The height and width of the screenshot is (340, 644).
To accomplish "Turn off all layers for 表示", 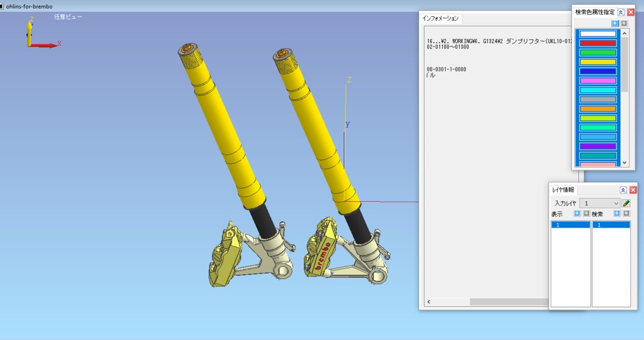I will click(587, 214).
